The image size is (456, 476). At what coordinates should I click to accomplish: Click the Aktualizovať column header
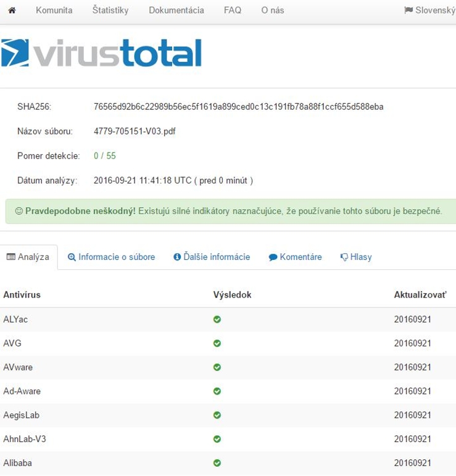coord(420,294)
